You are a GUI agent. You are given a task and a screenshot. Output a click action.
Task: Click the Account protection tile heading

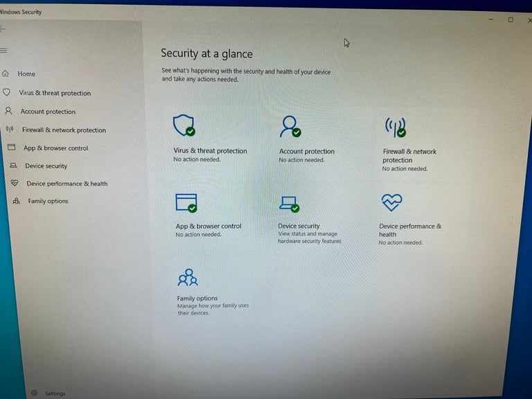307,151
